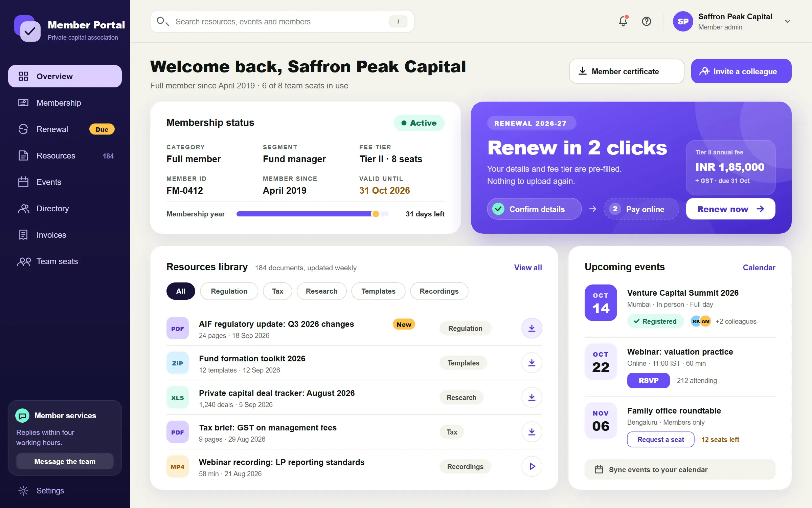Viewport: 812px width, 508px height.
Task: Open Events in the sidebar
Action: 65,182
